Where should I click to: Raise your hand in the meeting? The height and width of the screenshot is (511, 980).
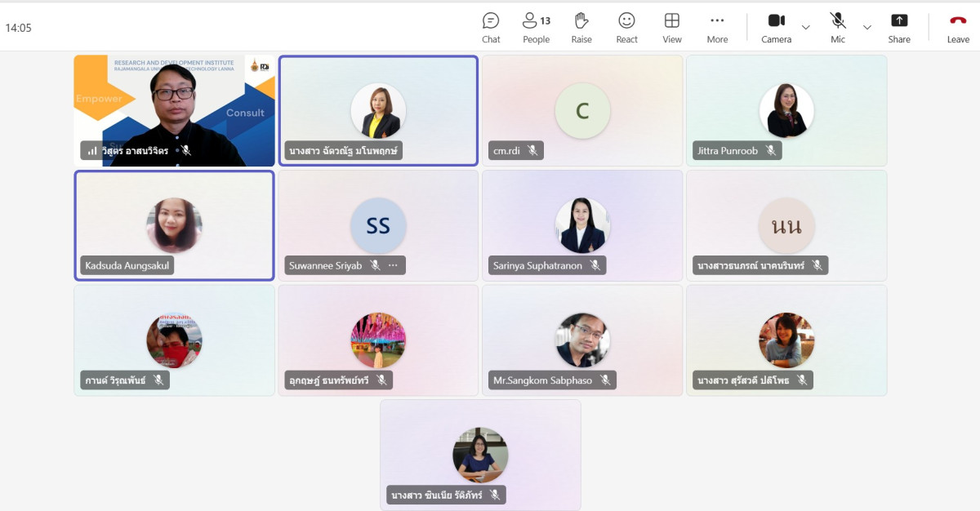pos(581,27)
